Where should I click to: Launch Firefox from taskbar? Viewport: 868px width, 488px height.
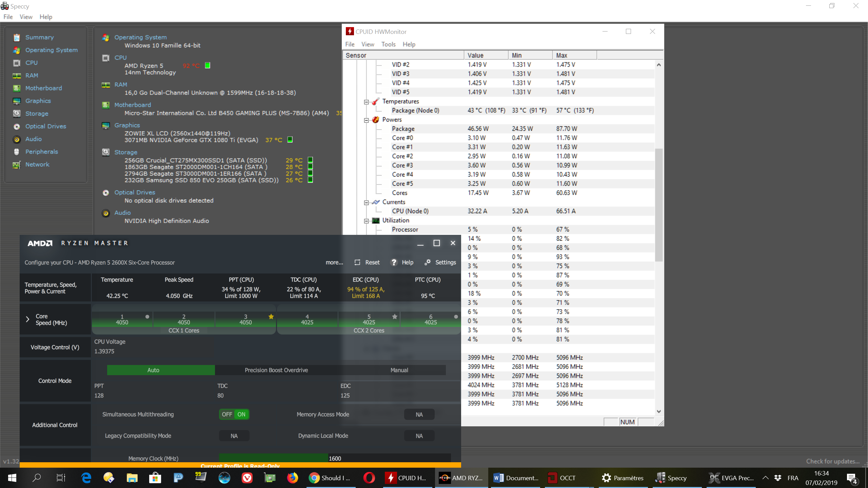point(292,478)
